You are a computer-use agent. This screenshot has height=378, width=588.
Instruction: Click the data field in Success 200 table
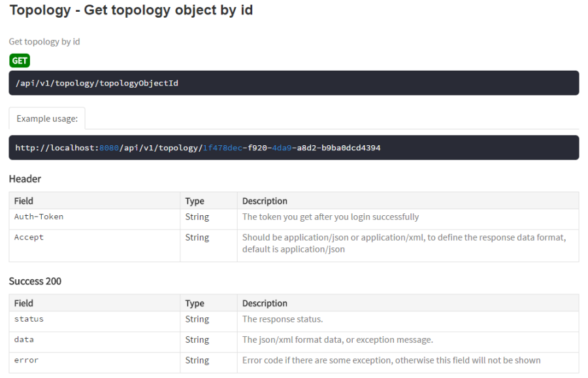click(x=24, y=339)
